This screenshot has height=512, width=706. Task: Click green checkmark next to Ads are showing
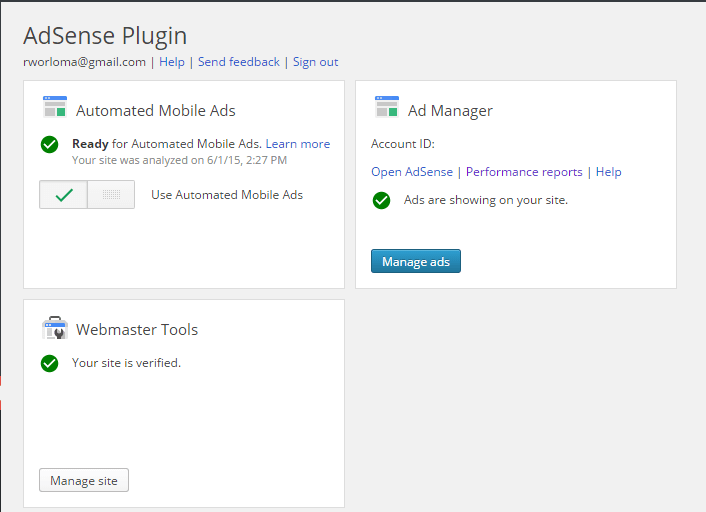pyautogui.click(x=381, y=200)
